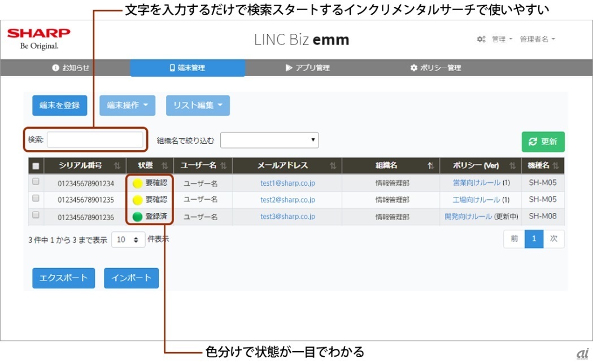
Task: Sort the table by ユーザー名 column
Action: tap(203, 165)
